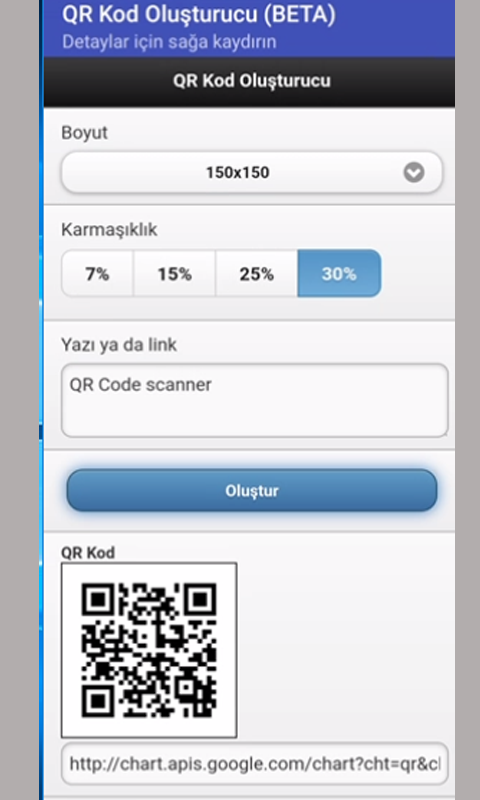Click the Oluştur generate button
The image size is (480, 800).
252,490
